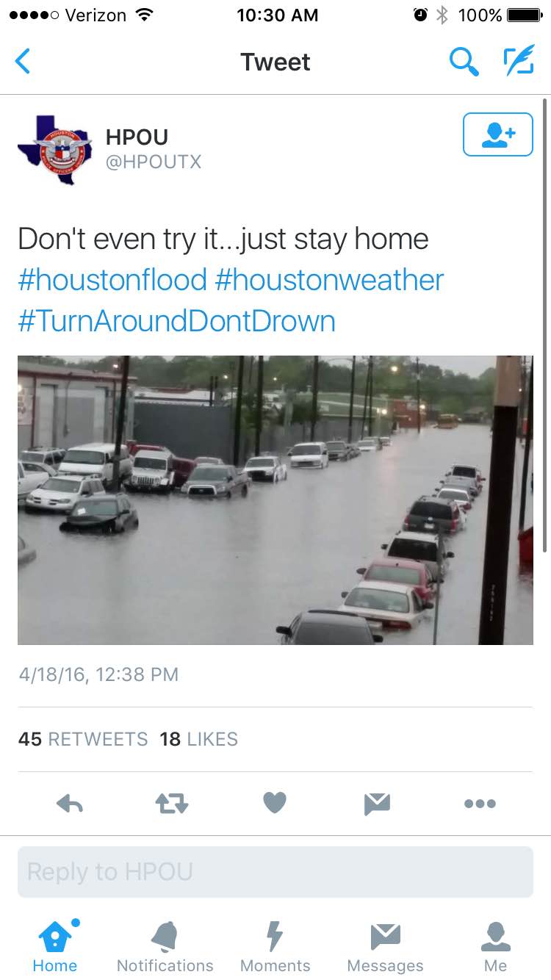Open more options with the three dots
551x980 pixels.
coord(480,804)
